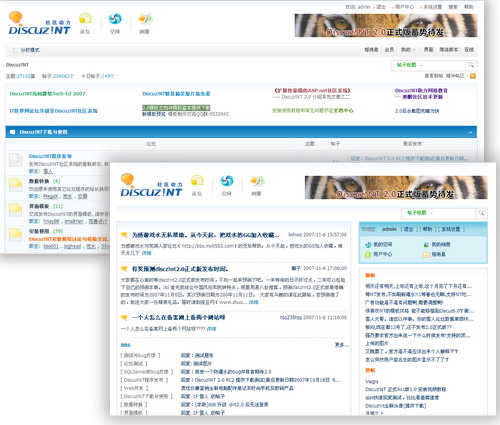This screenshot has width=500, height=425.
Task: Open 会员 in back window navigation bar
Action: coord(389,50)
